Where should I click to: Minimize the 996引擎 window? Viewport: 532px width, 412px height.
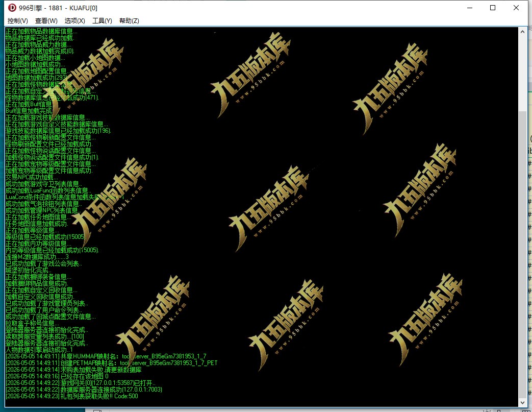(470, 8)
